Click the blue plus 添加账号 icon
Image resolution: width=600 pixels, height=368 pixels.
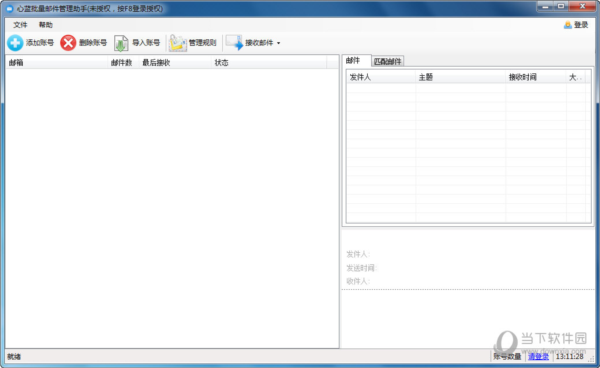[15, 43]
